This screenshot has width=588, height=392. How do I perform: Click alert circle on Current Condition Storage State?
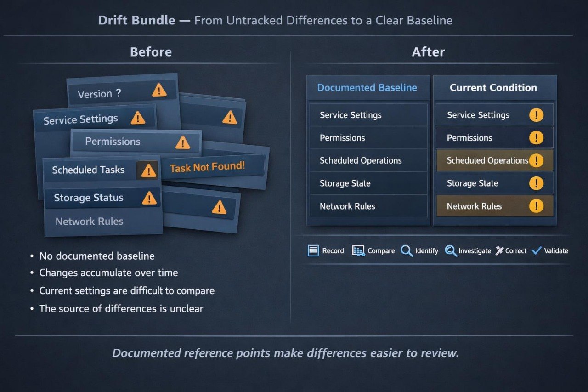(536, 183)
